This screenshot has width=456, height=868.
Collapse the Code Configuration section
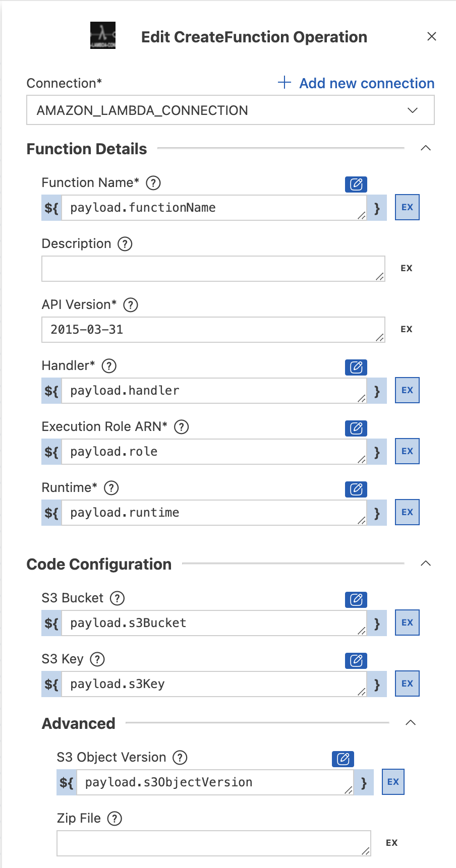click(426, 564)
